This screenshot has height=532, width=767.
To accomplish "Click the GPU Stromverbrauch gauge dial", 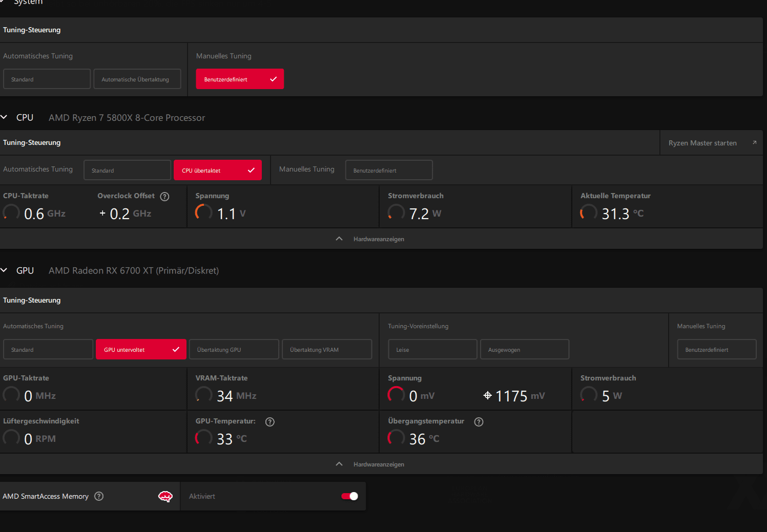I will click(x=588, y=394).
